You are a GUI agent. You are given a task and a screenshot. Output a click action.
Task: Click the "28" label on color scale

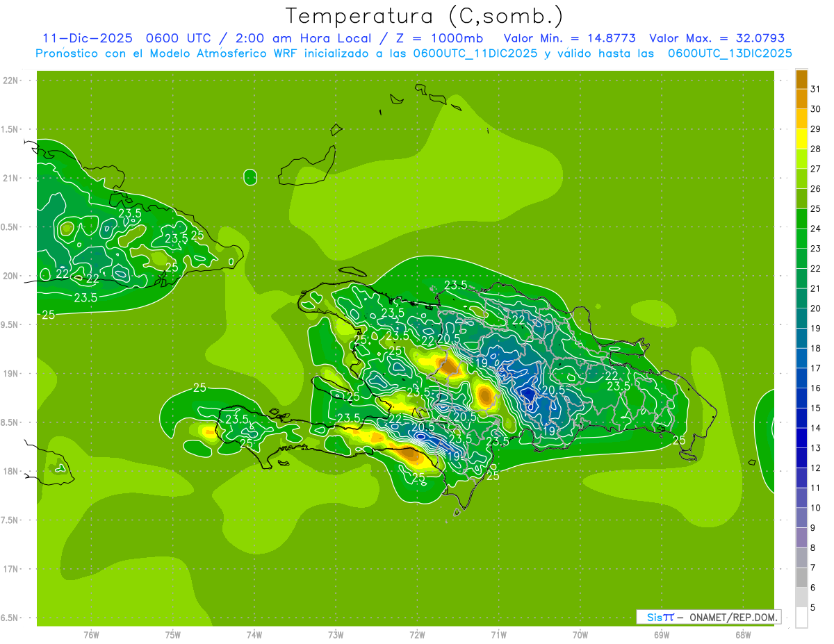(x=816, y=149)
